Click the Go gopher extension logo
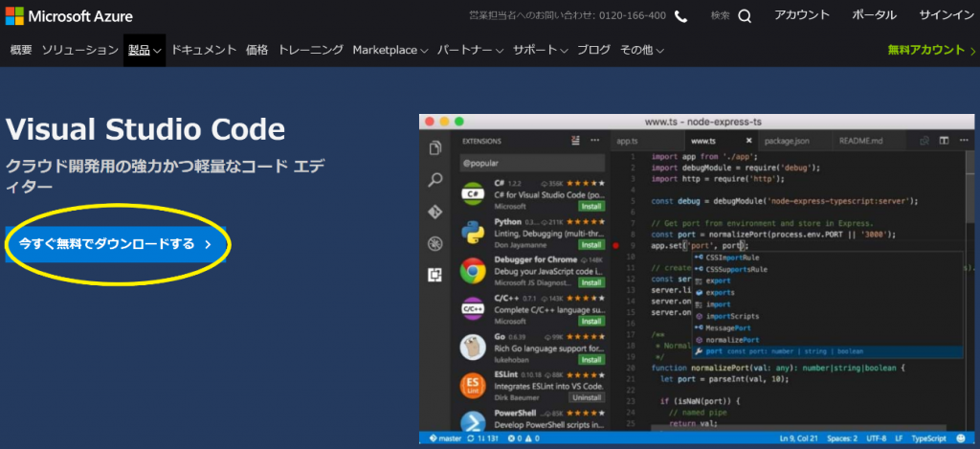980x449 pixels. (473, 348)
